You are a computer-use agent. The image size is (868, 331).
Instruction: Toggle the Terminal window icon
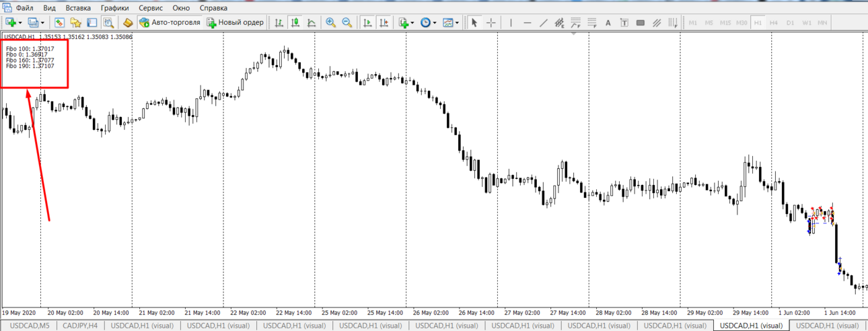point(92,22)
